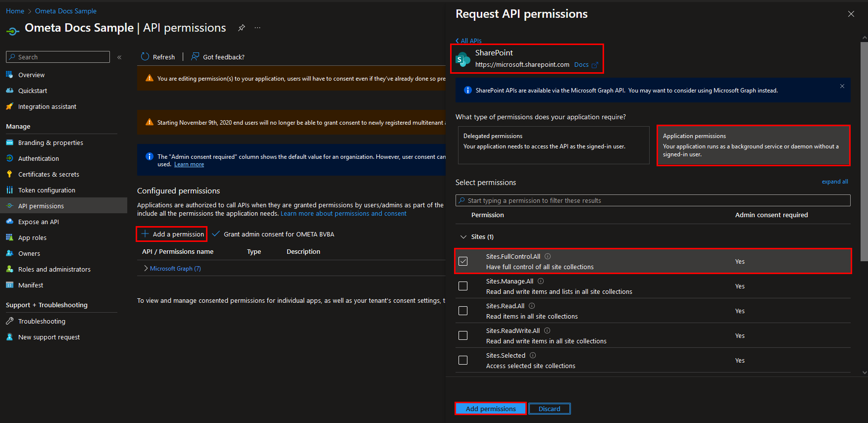Click the Type column header
Viewport: 868px width, 423px height.
(254, 251)
